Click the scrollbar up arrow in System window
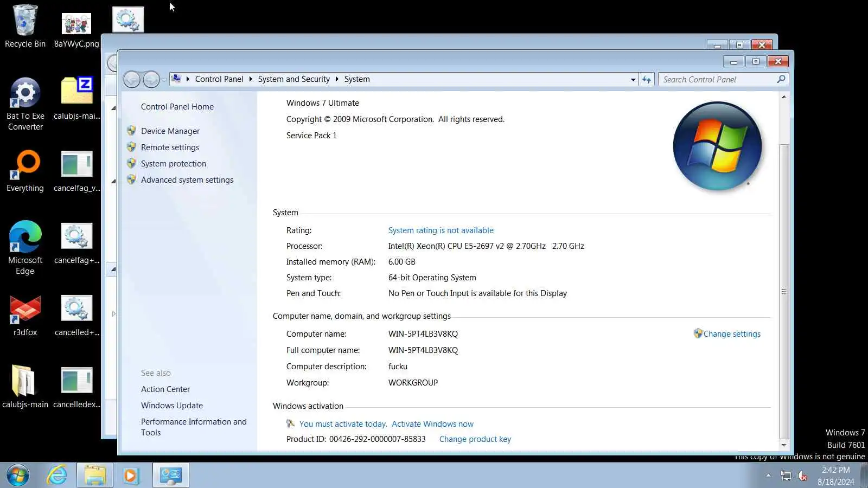 [x=784, y=97]
